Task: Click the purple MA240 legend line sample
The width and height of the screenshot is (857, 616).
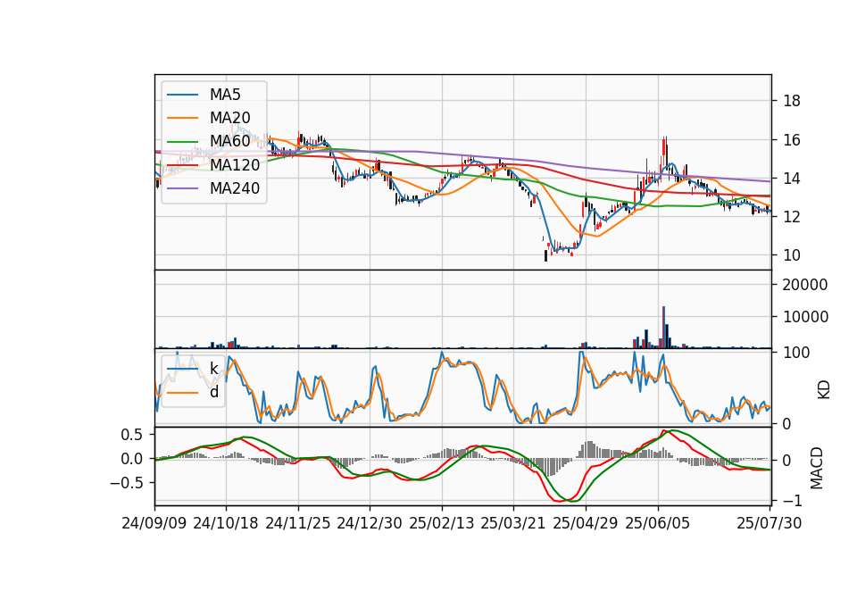Action: [182, 188]
